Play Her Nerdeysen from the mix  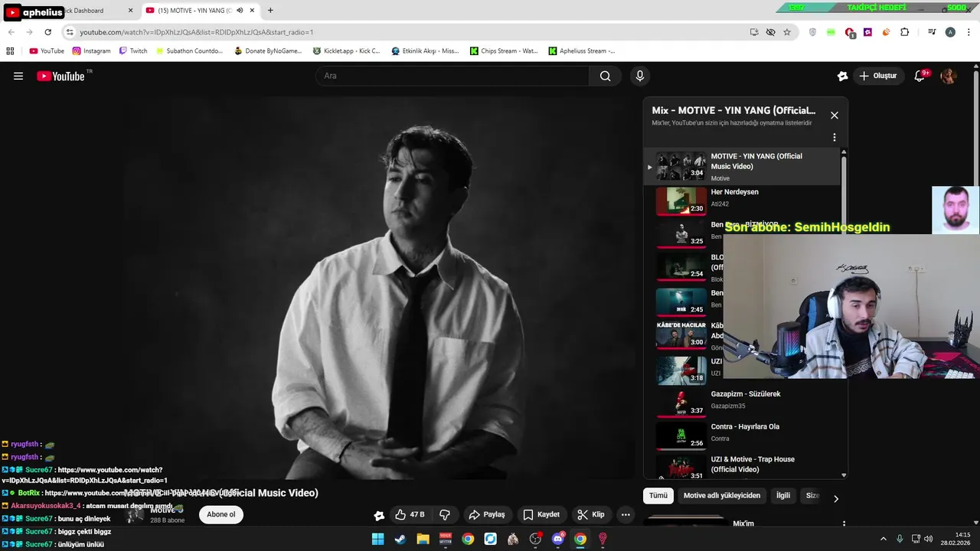743,201
